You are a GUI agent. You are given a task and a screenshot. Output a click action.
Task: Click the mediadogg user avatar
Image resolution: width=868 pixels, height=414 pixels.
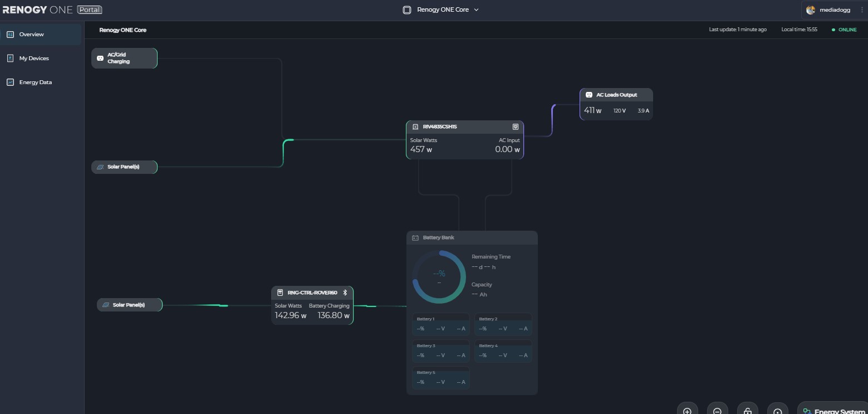coord(811,10)
